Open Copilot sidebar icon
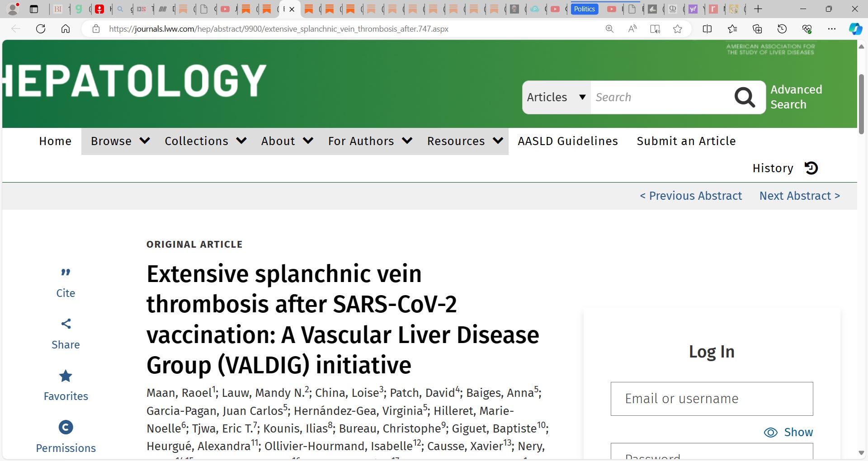This screenshot has height=461, width=868. pos(855,29)
